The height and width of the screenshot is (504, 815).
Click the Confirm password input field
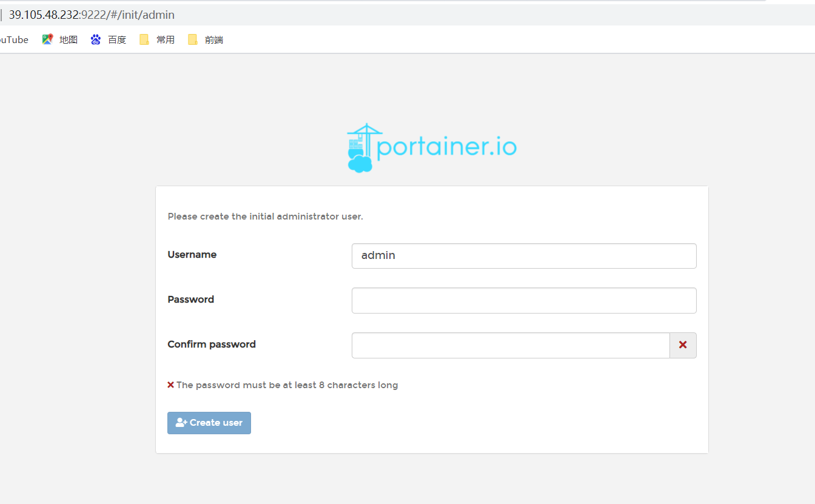511,345
